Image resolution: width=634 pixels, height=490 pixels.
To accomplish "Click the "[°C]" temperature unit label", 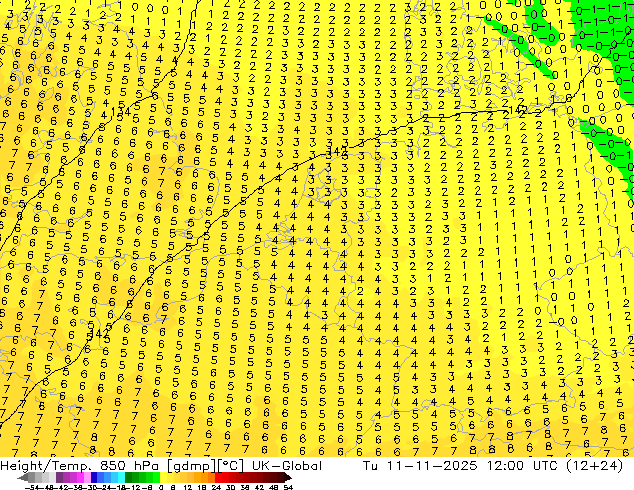I will [x=230, y=466].
